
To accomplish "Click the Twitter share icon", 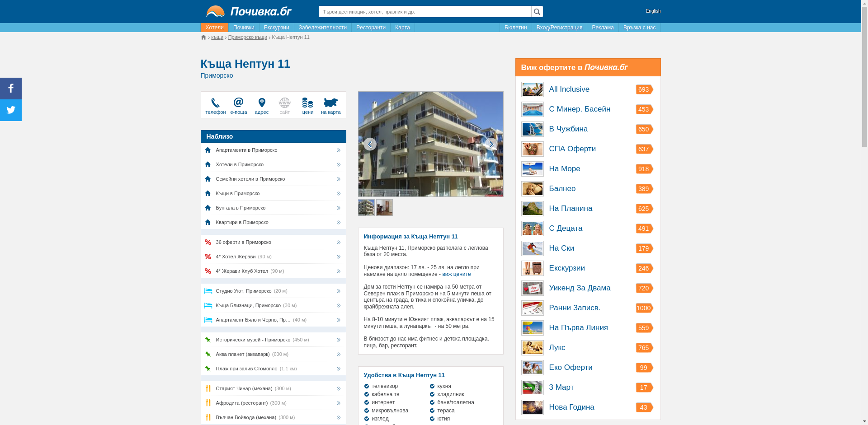I will tap(11, 110).
